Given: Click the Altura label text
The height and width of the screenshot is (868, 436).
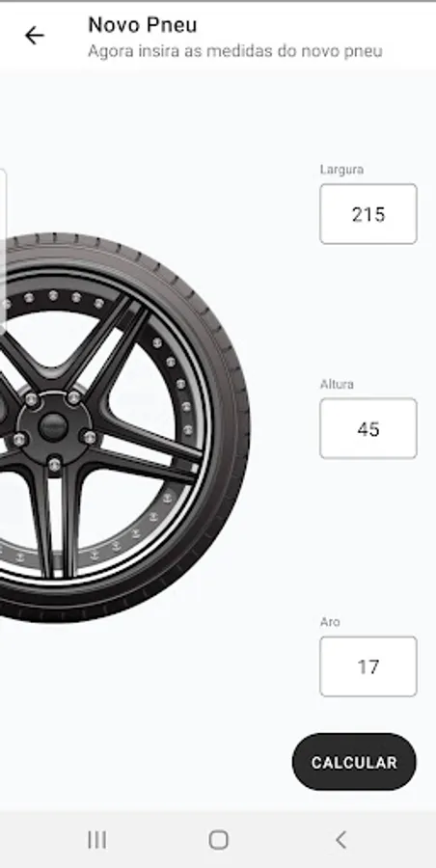Looking at the screenshot, I should pyautogui.click(x=337, y=384).
